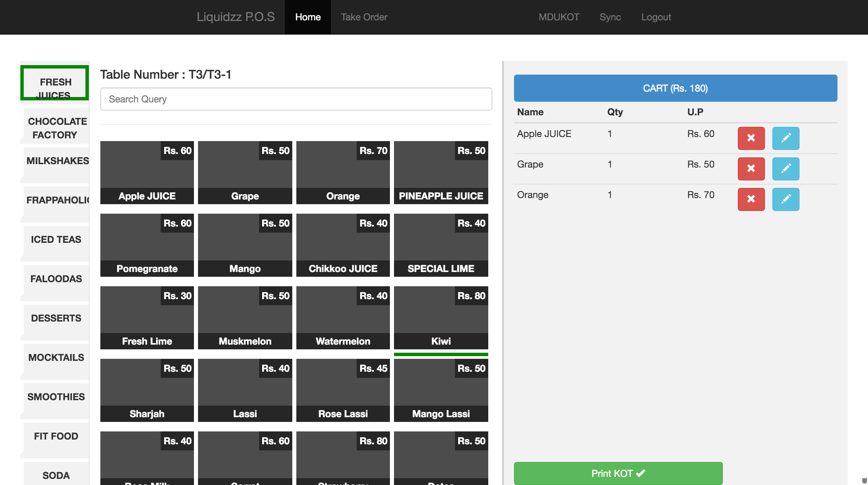This screenshot has height=485, width=868.
Task: Delete Grape item from cart
Action: point(751,169)
